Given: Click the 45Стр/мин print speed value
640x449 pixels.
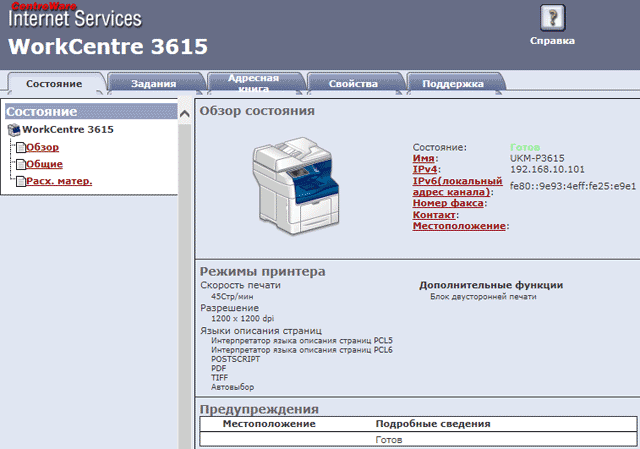Looking at the screenshot, I should coord(232,297).
